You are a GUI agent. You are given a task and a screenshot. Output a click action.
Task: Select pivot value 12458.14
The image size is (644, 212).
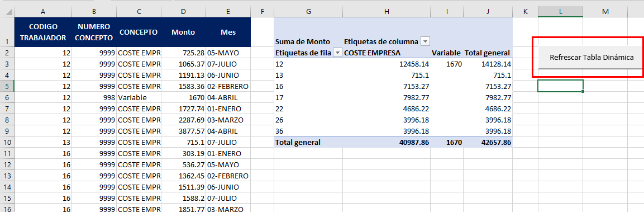(387, 64)
